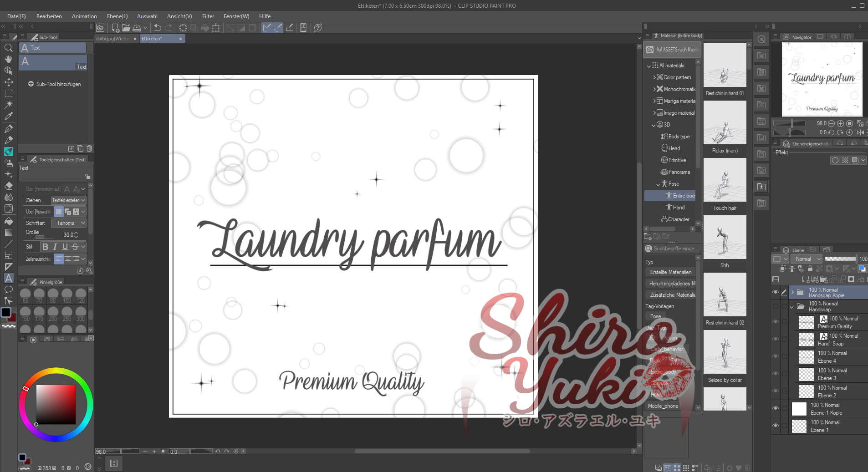Open the Ebene(L) menu

coord(117,16)
